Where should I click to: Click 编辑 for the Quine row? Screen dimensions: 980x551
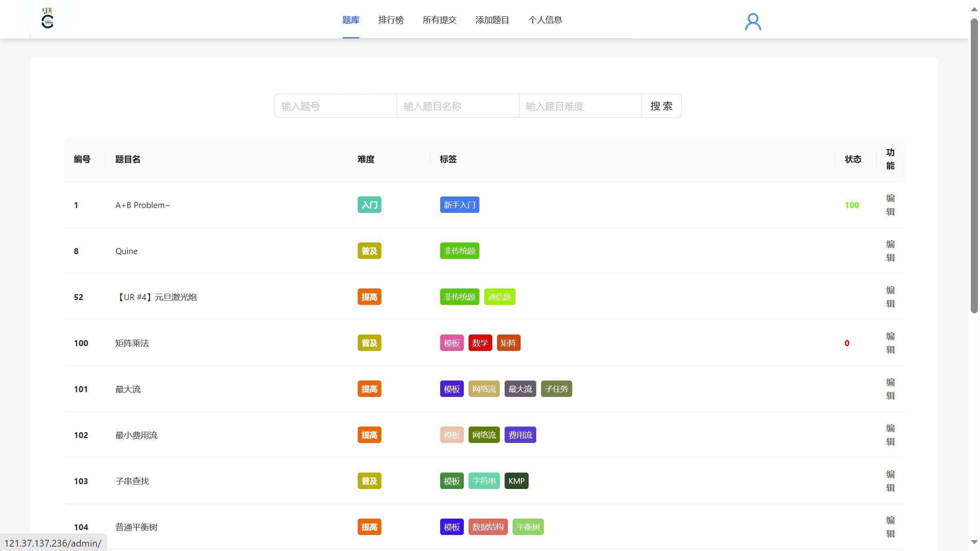point(890,251)
